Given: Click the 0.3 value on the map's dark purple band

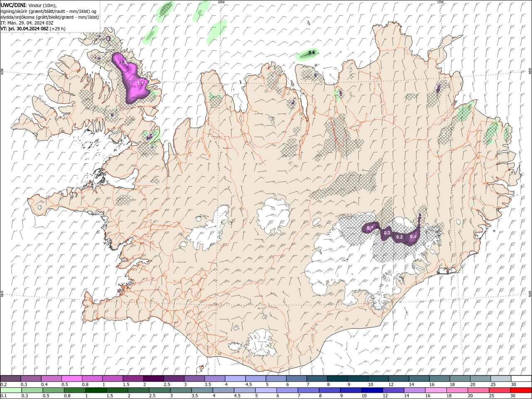Looking at the screenshot, I should (387, 233).
